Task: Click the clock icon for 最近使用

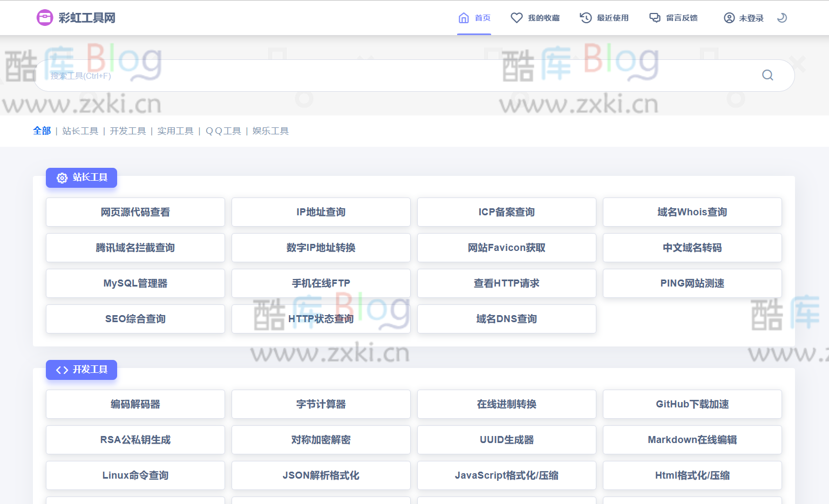Action: coord(585,17)
